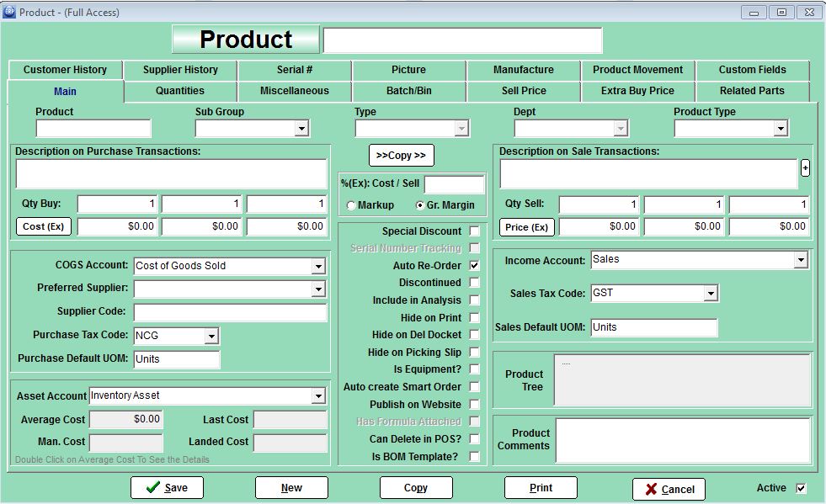Expand the Preferred Supplier dropdown

pyautogui.click(x=317, y=289)
